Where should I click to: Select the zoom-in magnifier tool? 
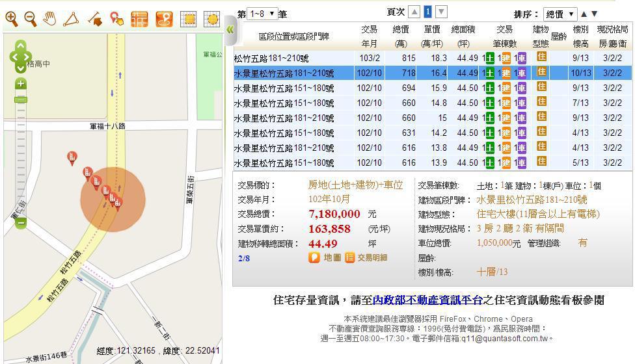click(x=11, y=19)
